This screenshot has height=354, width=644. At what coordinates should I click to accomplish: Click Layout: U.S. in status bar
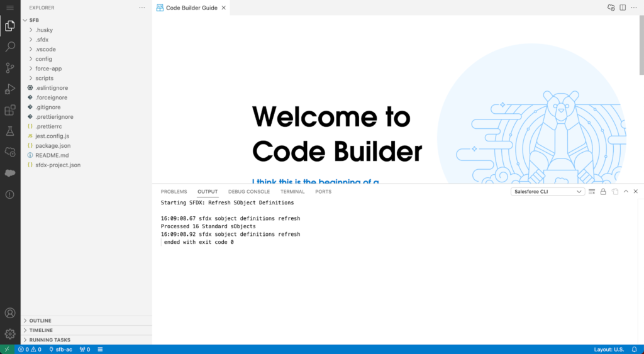click(609, 350)
